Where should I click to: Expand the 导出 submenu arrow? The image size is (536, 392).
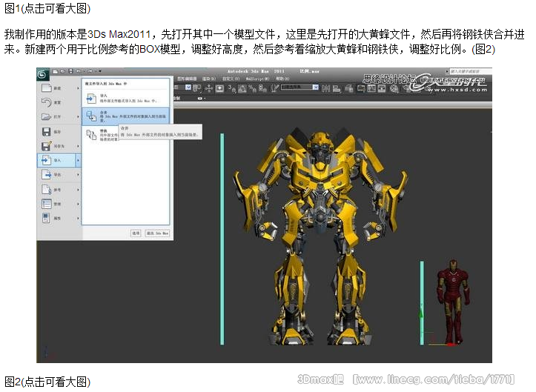tap(79, 175)
